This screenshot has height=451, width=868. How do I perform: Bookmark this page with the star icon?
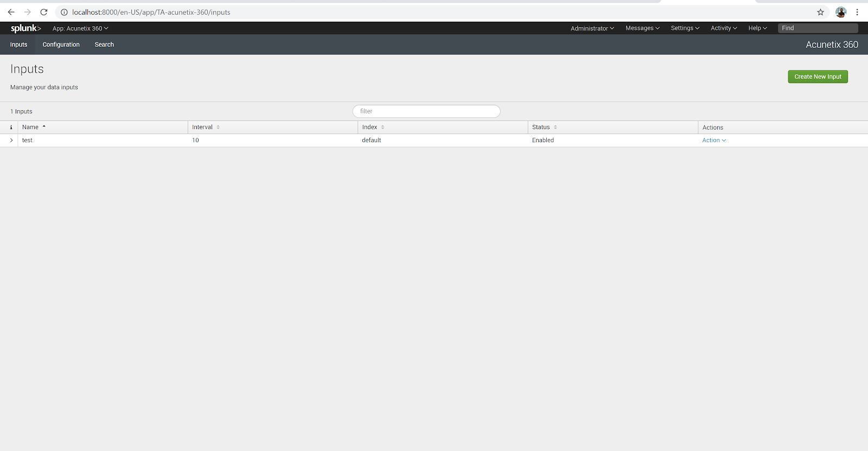point(820,12)
